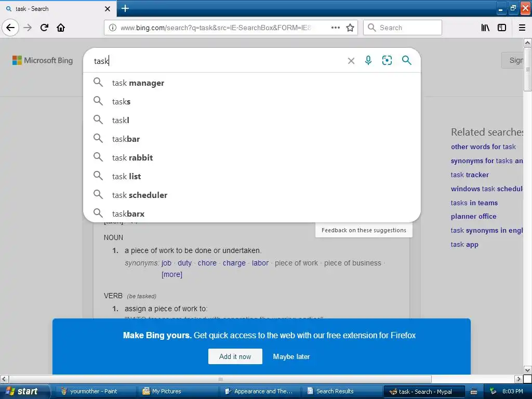Select the 'task scheduler' suggestion

click(252, 195)
